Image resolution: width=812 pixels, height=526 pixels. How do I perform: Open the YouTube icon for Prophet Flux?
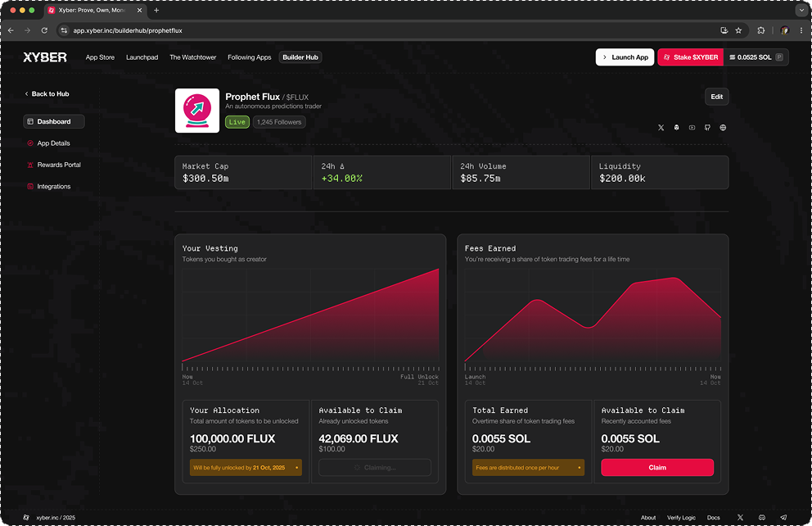click(692, 128)
